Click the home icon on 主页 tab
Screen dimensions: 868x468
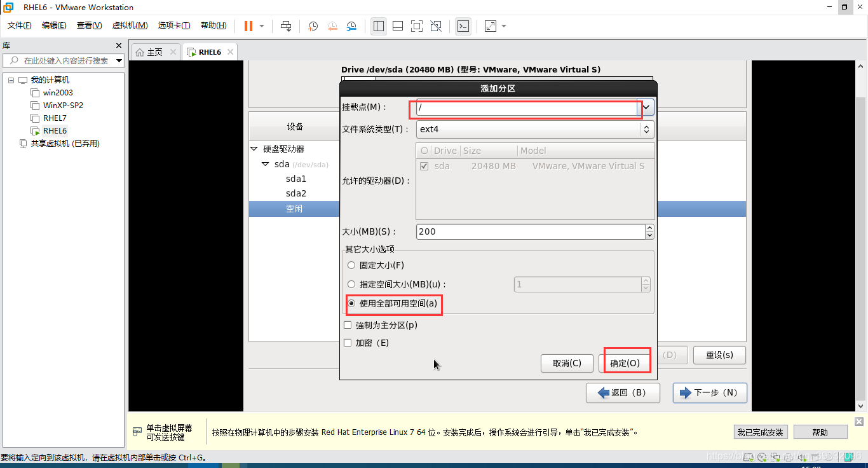(x=140, y=52)
